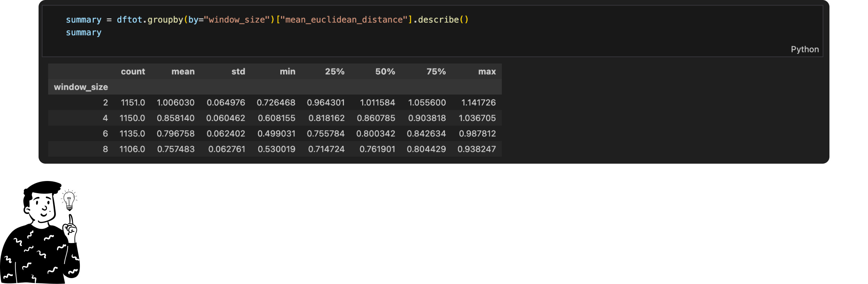Viewport: 868px width, 284px height.
Task: Click the 'max' column header
Action: coord(487,71)
